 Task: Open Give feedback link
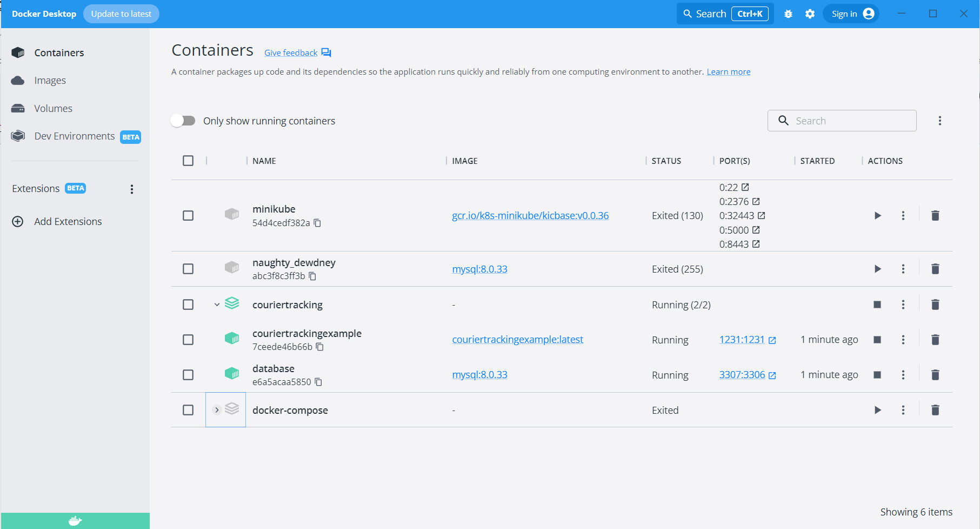point(291,52)
